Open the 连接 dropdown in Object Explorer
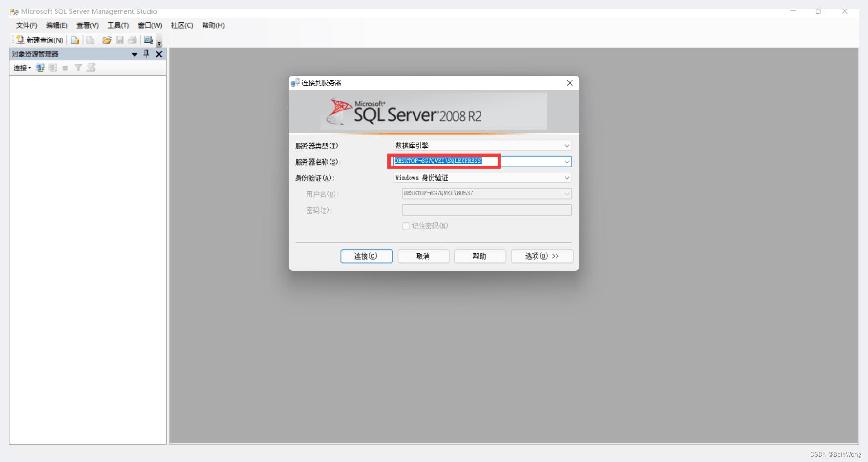The height and width of the screenshot is (462, 868). click(x=22, y=68)
